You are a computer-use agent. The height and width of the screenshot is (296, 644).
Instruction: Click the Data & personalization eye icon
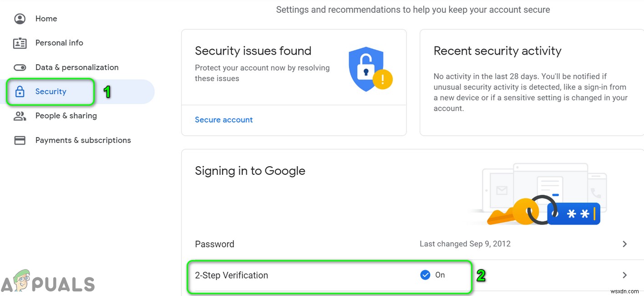point(20,67)
